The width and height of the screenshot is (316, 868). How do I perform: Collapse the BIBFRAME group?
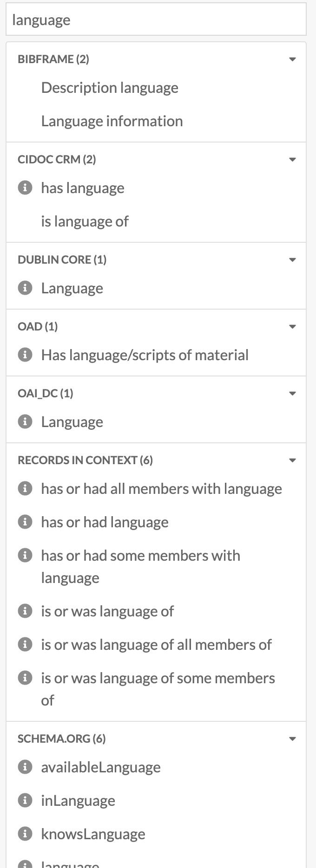click(292, 59)
